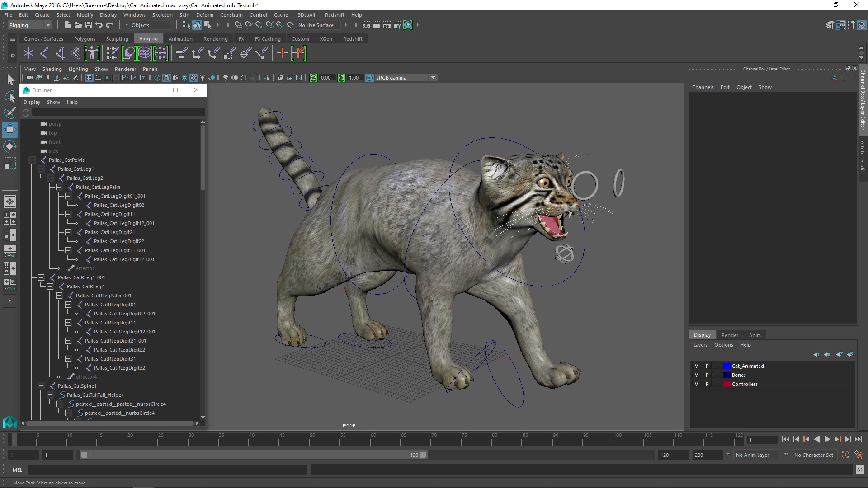Viewport: 868px width, 488px height.
Task: Toggle playback P of Cat_Animated layer
Action: coord(707,366)
